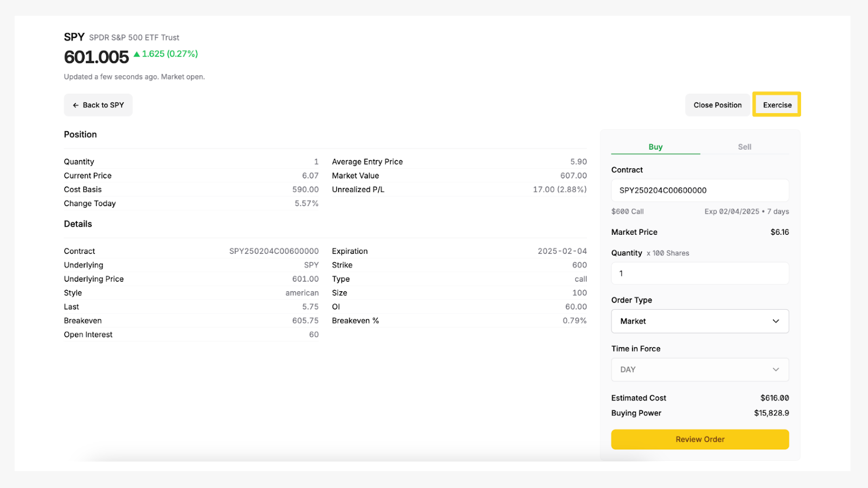
Task: Click the Underlying value SPY in Details
Action: [311, 265]
